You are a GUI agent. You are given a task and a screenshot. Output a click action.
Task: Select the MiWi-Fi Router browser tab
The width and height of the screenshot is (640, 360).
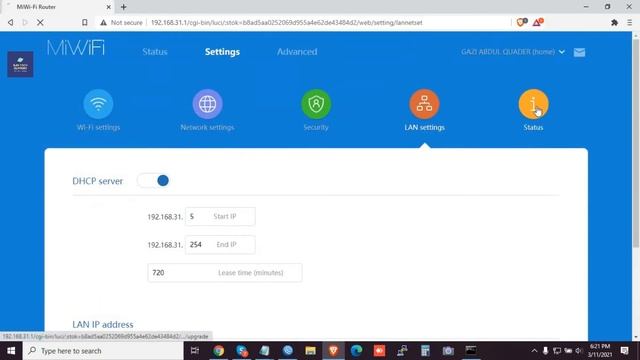[x=58, y=7]
